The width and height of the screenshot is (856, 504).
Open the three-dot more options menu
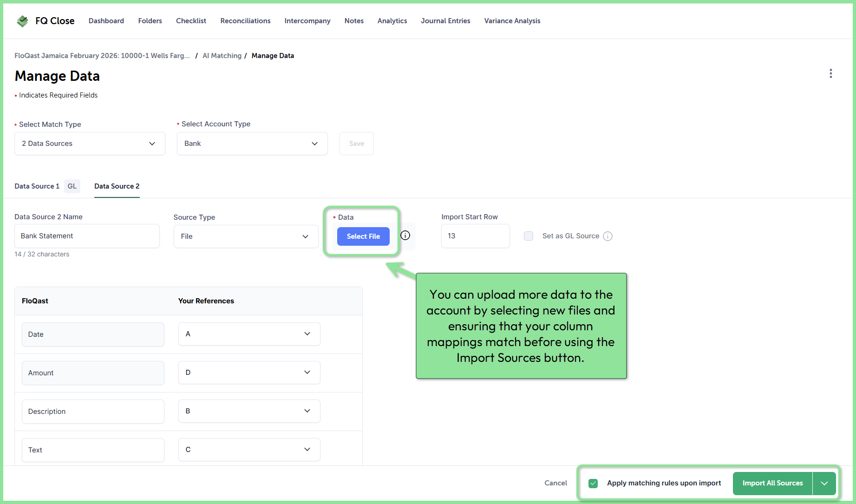tap(830, 73)
